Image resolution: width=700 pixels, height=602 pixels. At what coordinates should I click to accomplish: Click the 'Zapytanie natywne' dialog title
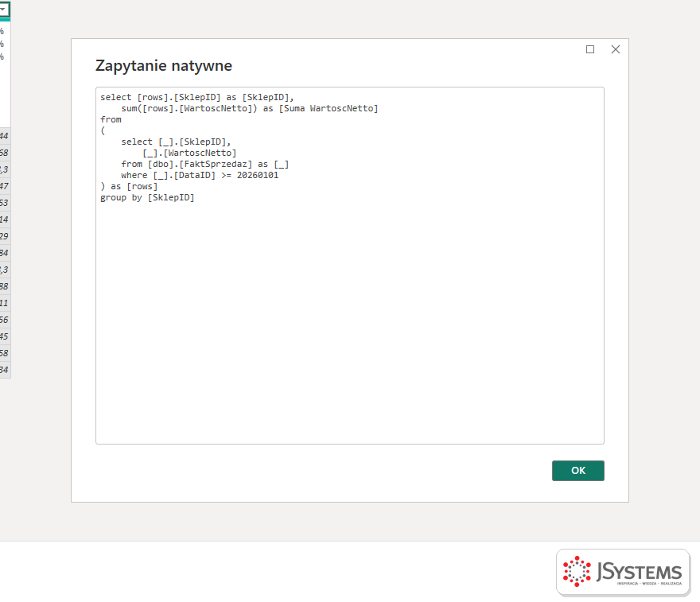click(164, 65)
